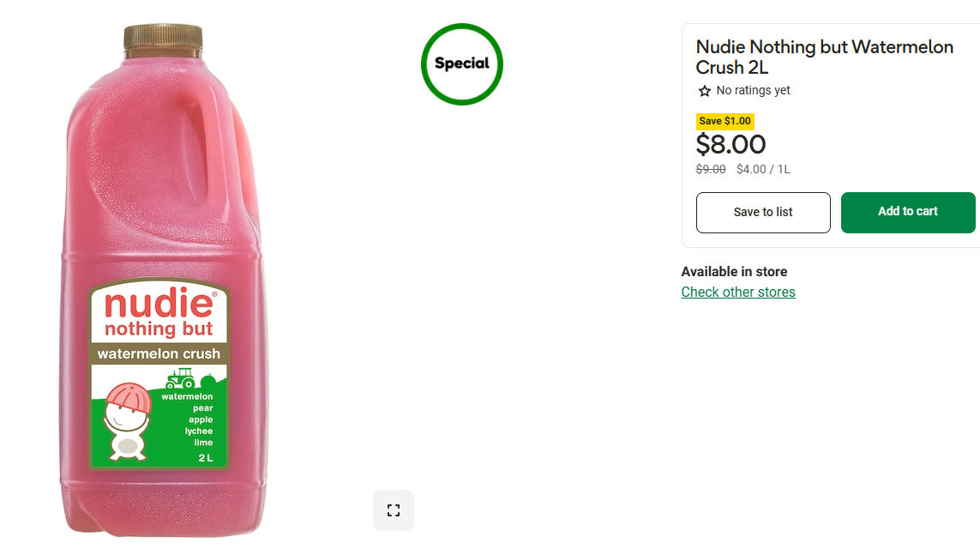Viewport: 980px width, 555px height.
Task: Click the star rating icon
Action: point(705,91)
